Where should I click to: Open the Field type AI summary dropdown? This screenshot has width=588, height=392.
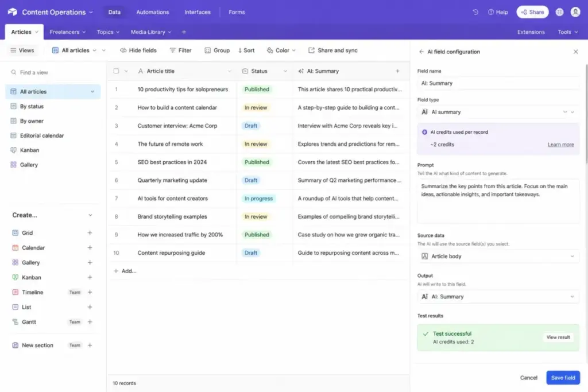(498, 112)
